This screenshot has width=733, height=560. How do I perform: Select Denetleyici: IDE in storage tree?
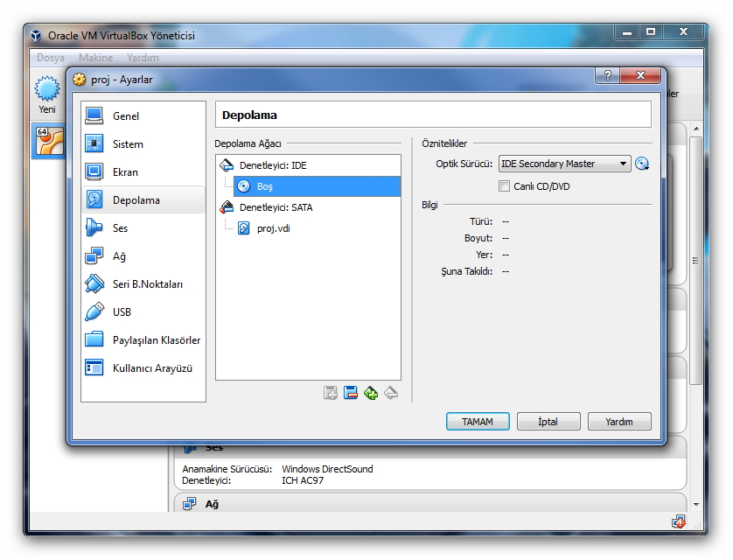[x=308, y=165]
